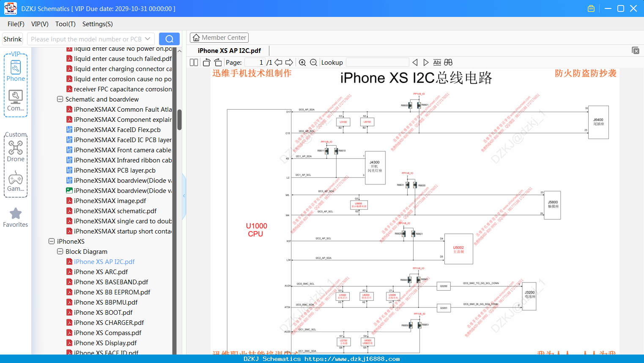The height and width of the screenshot is (363, 644).
Task: Open iPhone XS BOOT.pdf
Action: [x=103, y=313]
